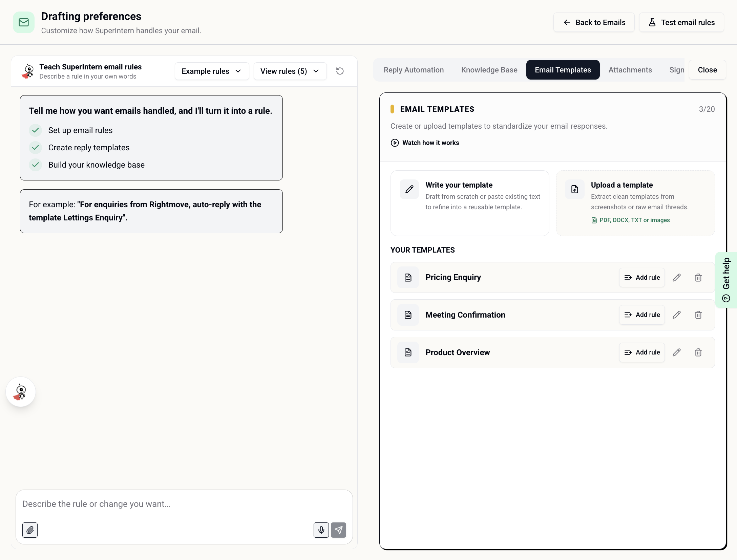Click the Test email rules button

(x=681, y=22)
